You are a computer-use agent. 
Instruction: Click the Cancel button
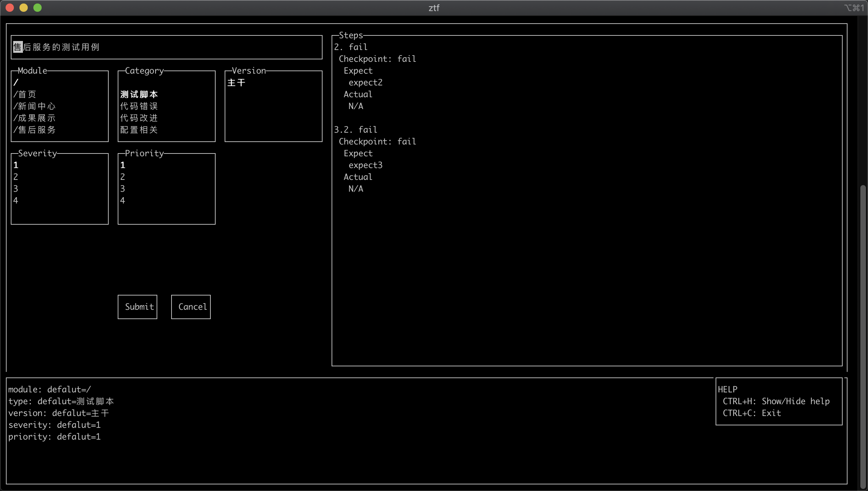[x=191, y=307]
